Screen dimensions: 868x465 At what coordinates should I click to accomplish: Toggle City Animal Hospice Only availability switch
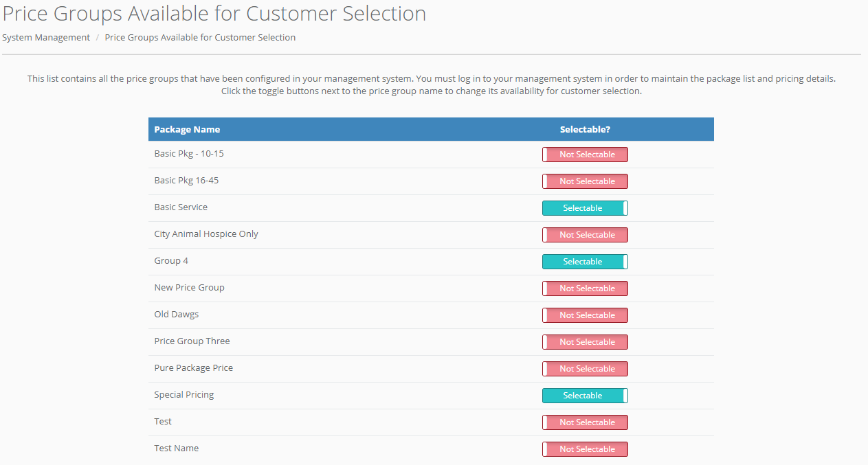point(585,235)
